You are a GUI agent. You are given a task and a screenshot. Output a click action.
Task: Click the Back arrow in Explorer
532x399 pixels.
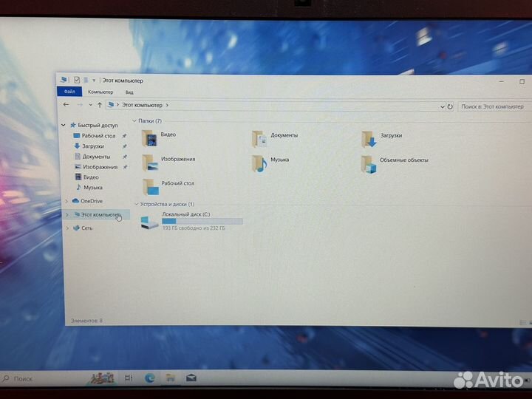click(x=66, y=104)
